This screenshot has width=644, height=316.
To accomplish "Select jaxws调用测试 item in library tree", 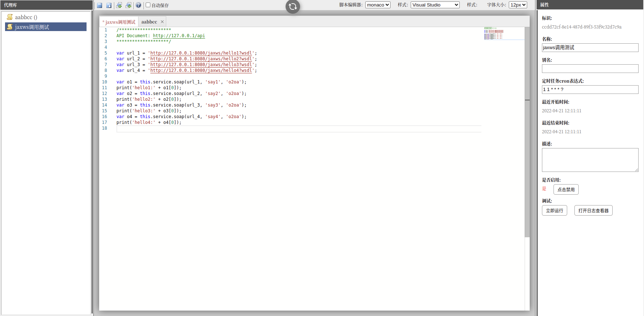I will [32, 27].
